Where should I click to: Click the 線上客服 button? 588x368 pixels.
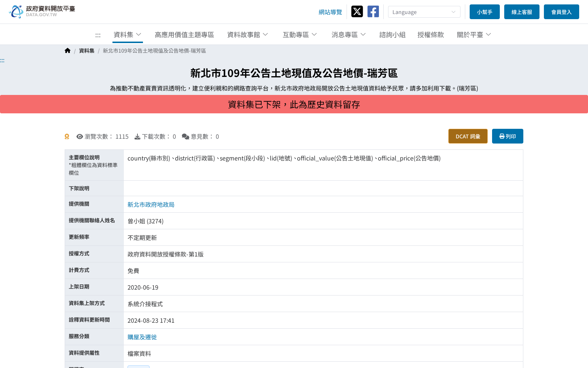521,12
